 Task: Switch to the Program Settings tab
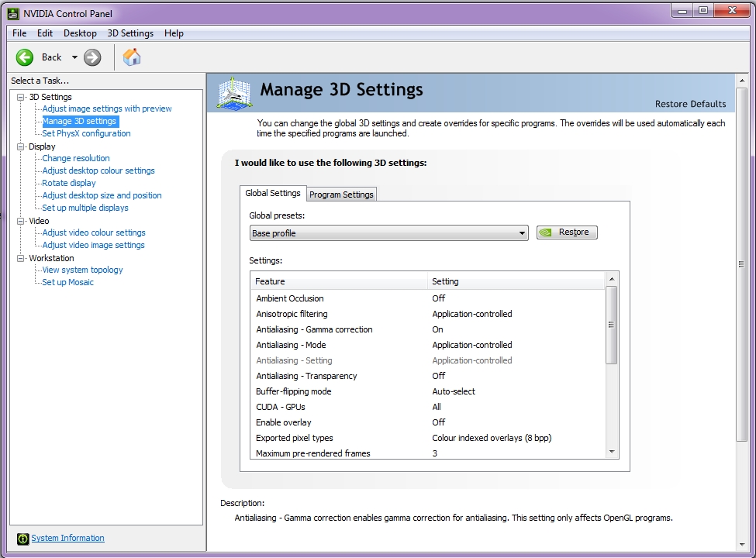pos(341,195)
